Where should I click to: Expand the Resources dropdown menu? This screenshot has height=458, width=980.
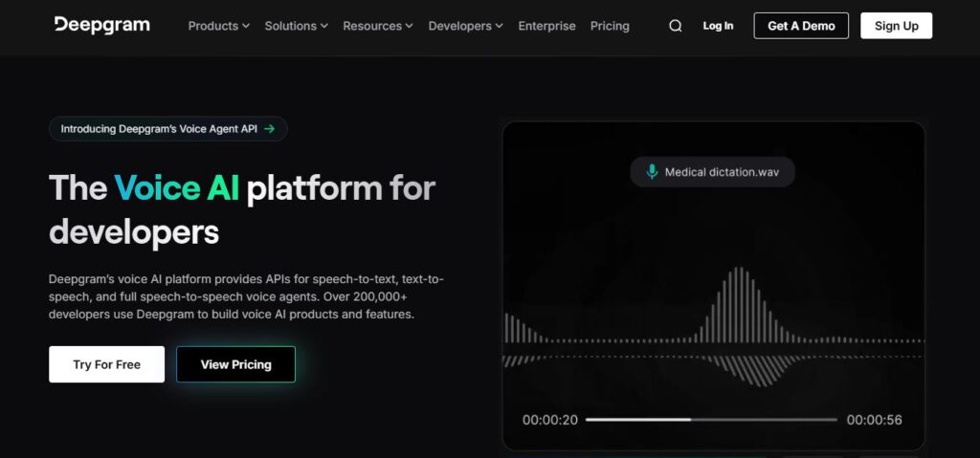click(x=377, y=26)
